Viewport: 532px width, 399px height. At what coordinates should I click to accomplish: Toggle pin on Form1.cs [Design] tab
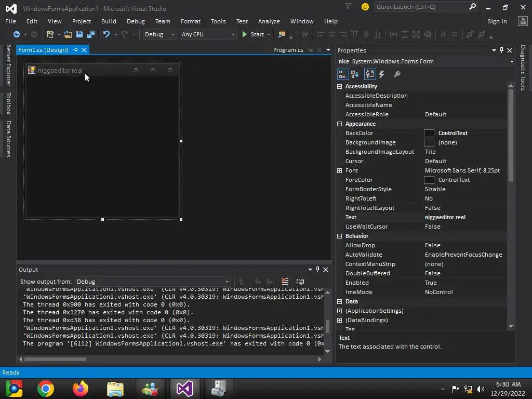(x=75, y=50)
